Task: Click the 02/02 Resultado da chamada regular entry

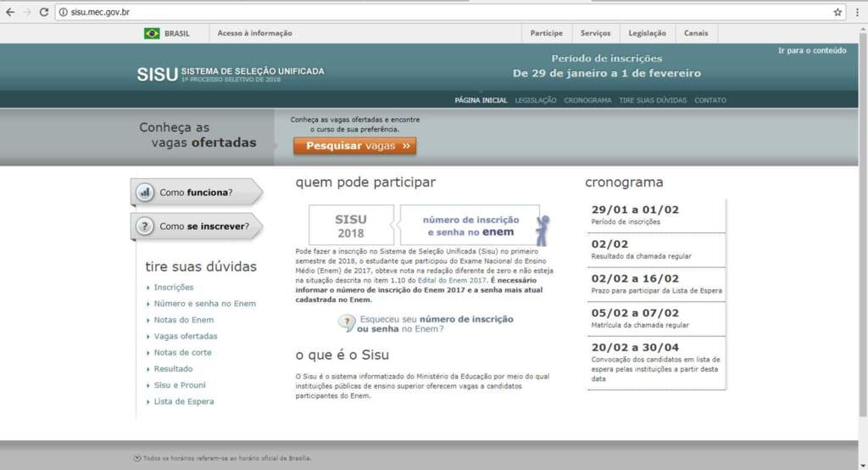Action: [657, 250]
